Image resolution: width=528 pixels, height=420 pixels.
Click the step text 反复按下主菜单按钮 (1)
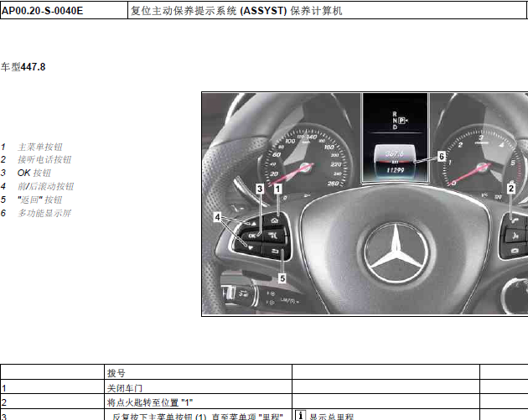click(159, 417)
